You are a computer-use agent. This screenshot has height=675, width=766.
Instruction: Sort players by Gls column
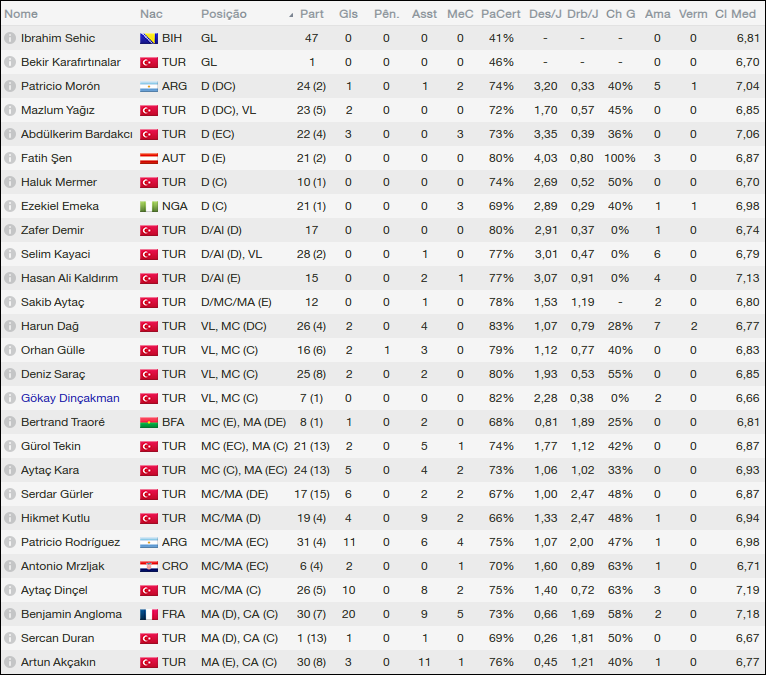(348, 14)
